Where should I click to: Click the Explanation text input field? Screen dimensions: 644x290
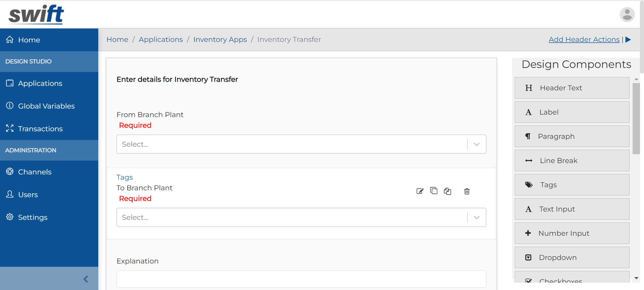[x=301, y=279]
